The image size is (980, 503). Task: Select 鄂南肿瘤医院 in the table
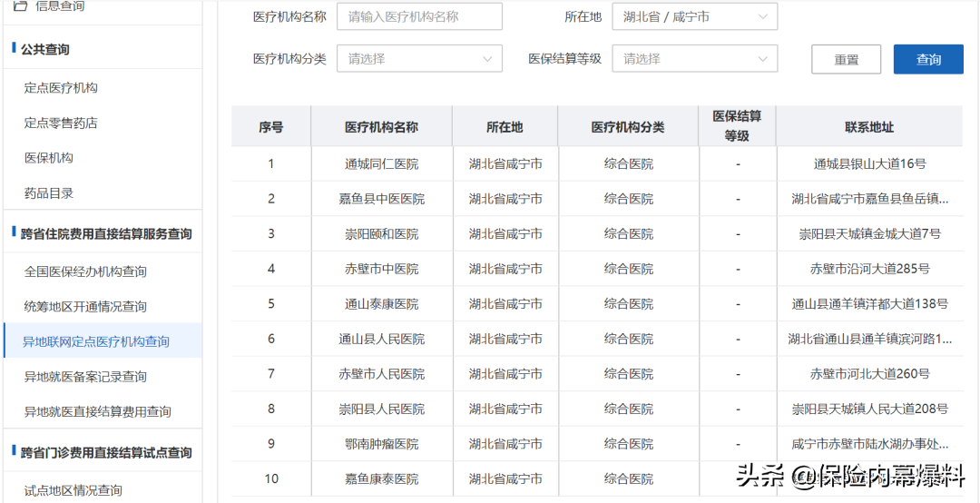point(381,444)
